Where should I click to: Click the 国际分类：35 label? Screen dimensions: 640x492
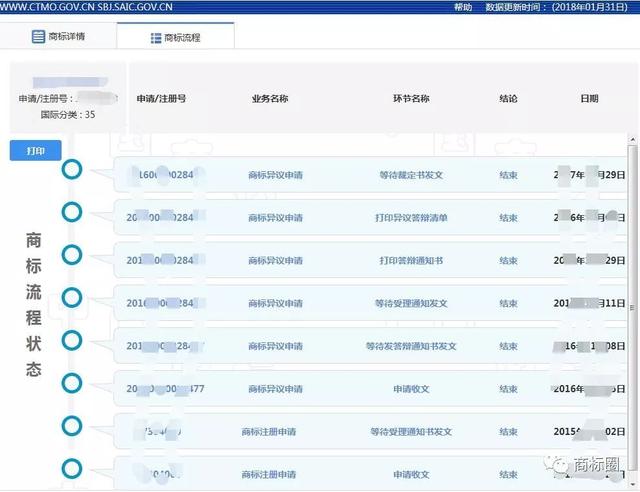coord(68,115)
